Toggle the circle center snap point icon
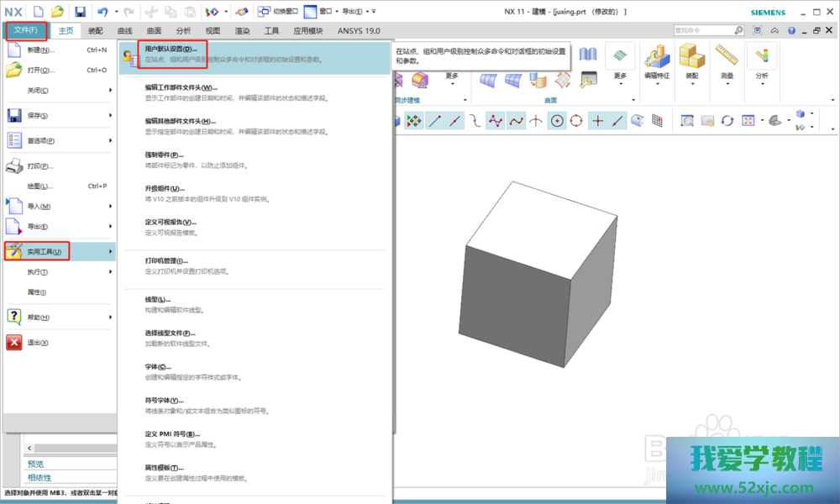Viewport: 840px width, 504px height. coord(557,121)
